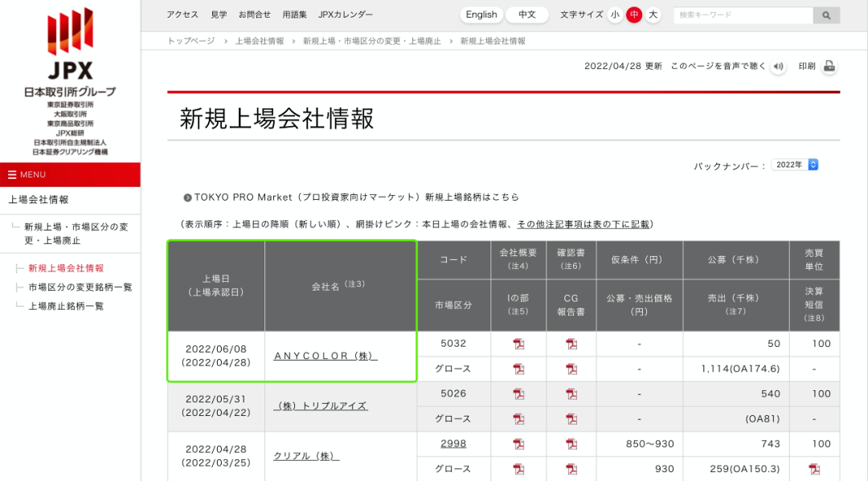Set text size to small

[x=615, y=14]
